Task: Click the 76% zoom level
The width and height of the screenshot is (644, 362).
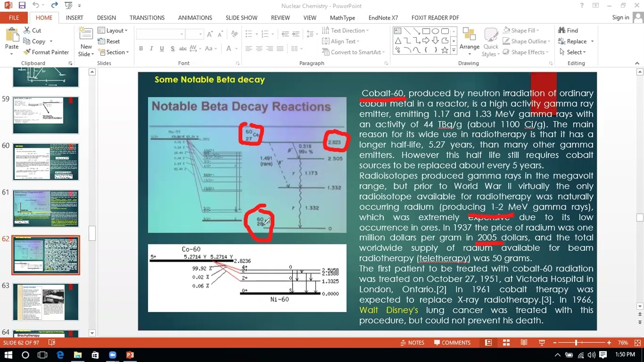Action: click(x=623, y=343)
